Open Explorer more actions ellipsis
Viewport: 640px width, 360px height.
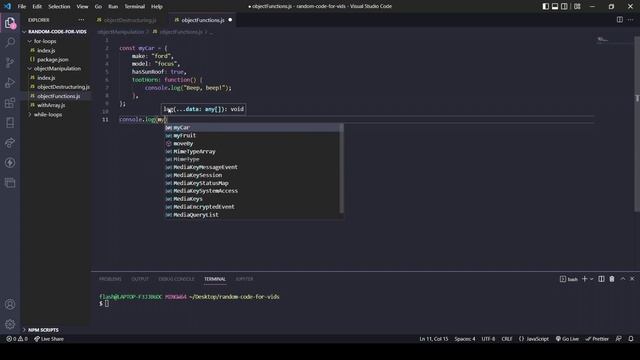point(81,20)
